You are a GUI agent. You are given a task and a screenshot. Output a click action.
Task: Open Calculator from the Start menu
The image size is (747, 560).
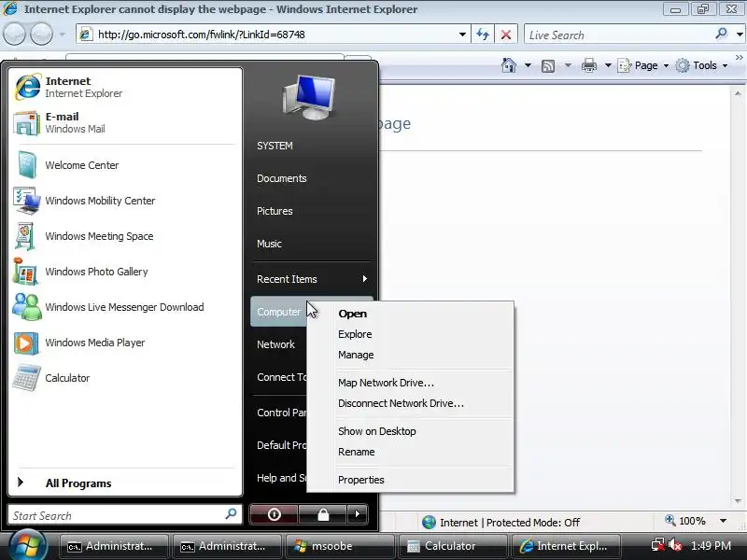125,378
